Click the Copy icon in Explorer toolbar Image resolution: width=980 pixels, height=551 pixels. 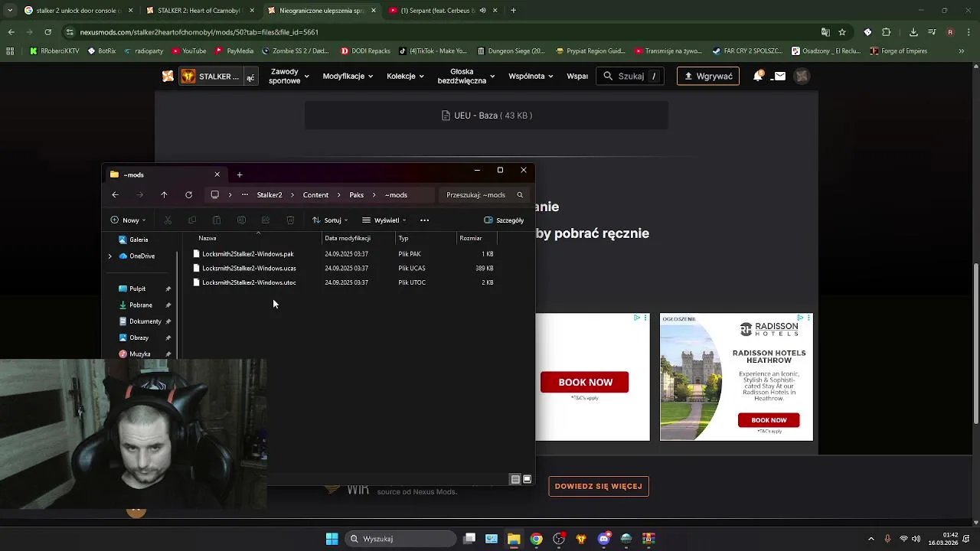[192, 220]
